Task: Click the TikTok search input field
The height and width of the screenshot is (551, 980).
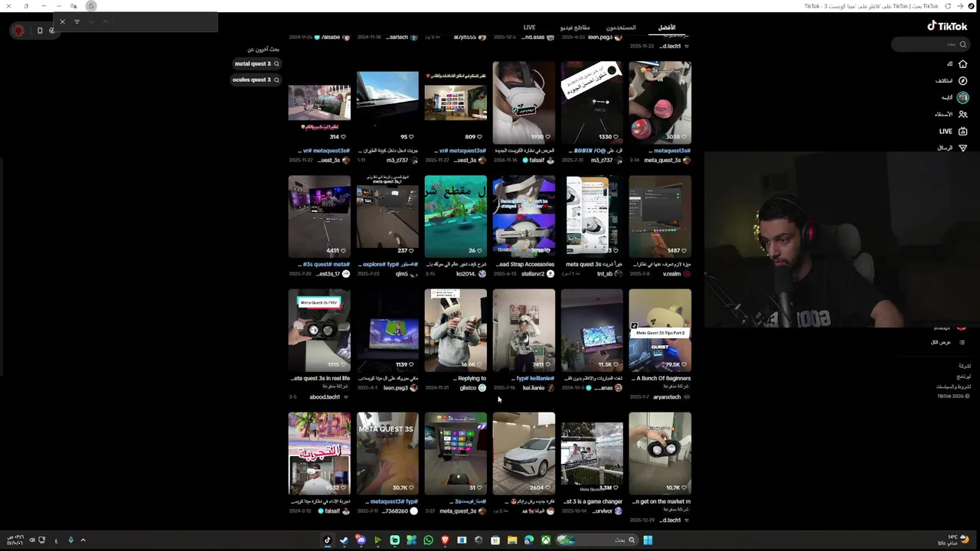Action: click(x=930, y=44)
